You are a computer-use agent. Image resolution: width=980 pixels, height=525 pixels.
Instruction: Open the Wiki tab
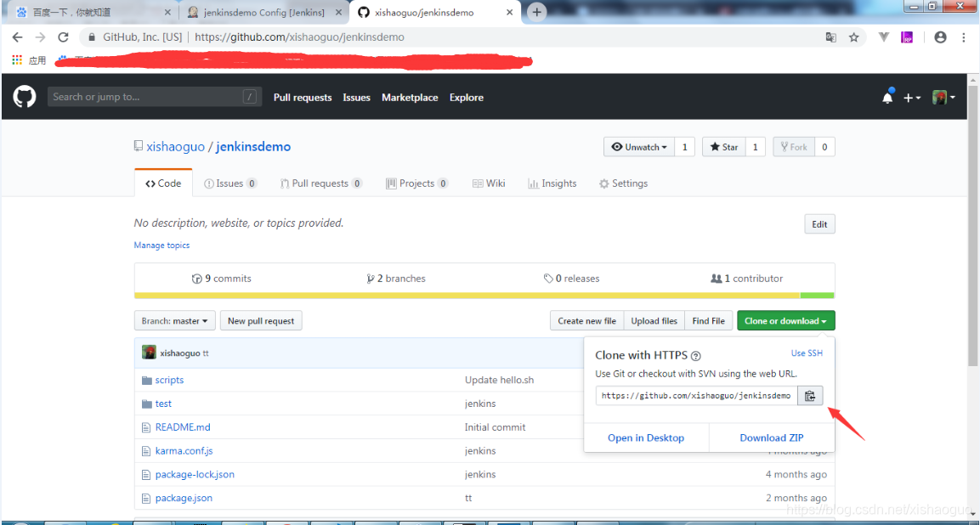[489, 183]
